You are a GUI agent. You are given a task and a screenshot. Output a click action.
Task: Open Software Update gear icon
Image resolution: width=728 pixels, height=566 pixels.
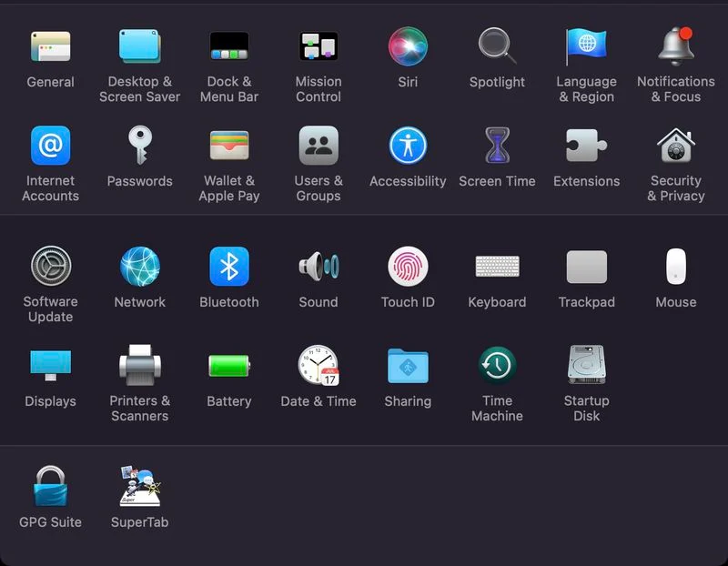(51, 266)
